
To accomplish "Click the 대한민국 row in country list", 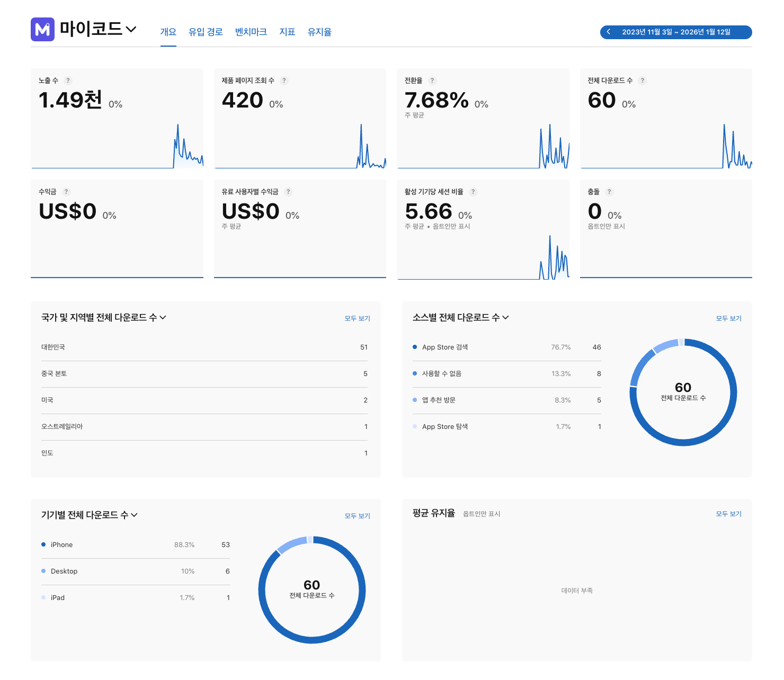I will [x=204, y=347].
